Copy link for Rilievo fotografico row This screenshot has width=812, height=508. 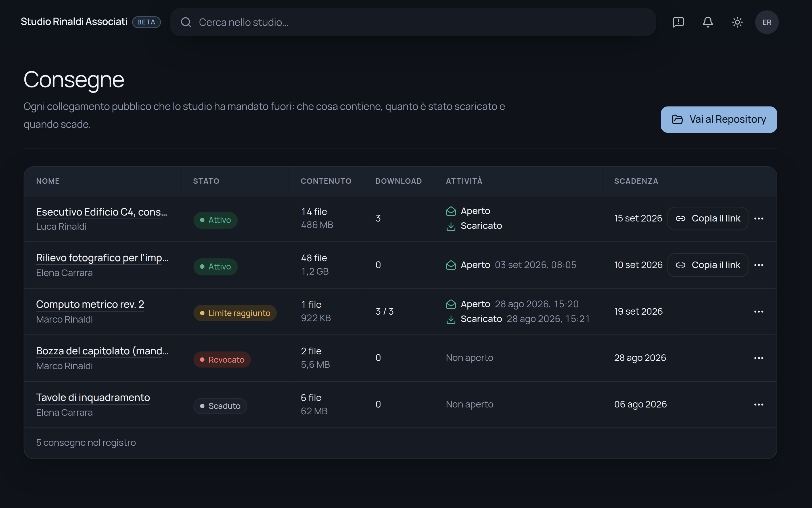(x=708, y=265)
